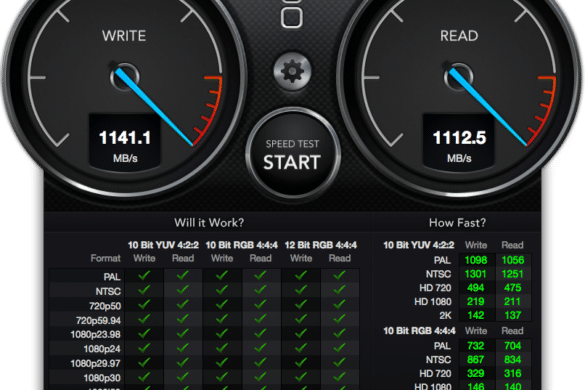
Task: Click the 720p50 12 Bit RGB Write checkmark
Action: tap(301, 305)
